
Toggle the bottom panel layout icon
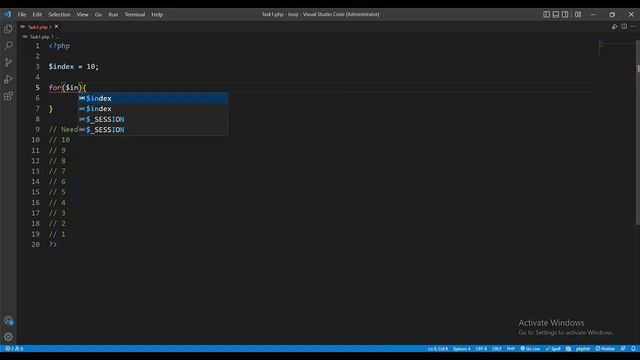pos(556,14)
